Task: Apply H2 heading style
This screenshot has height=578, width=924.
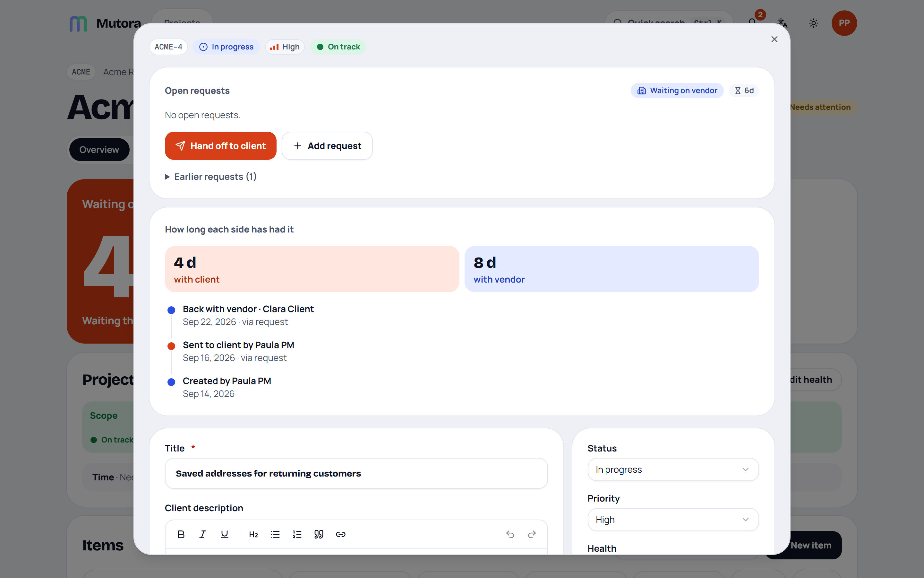Action: [253, 534]
